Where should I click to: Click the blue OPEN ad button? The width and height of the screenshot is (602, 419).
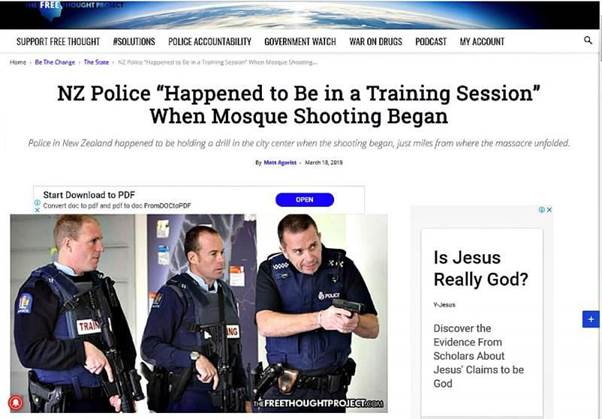304,200
